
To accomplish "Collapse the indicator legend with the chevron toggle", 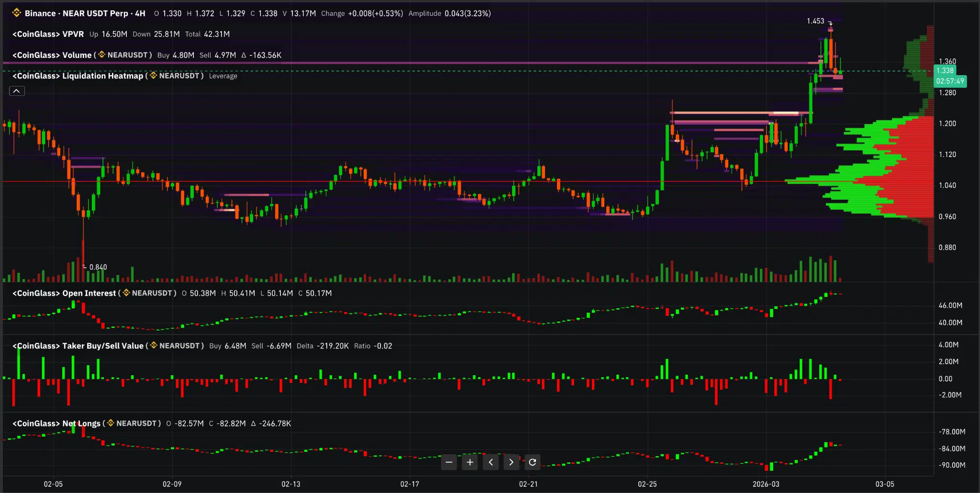I will 17,90.
